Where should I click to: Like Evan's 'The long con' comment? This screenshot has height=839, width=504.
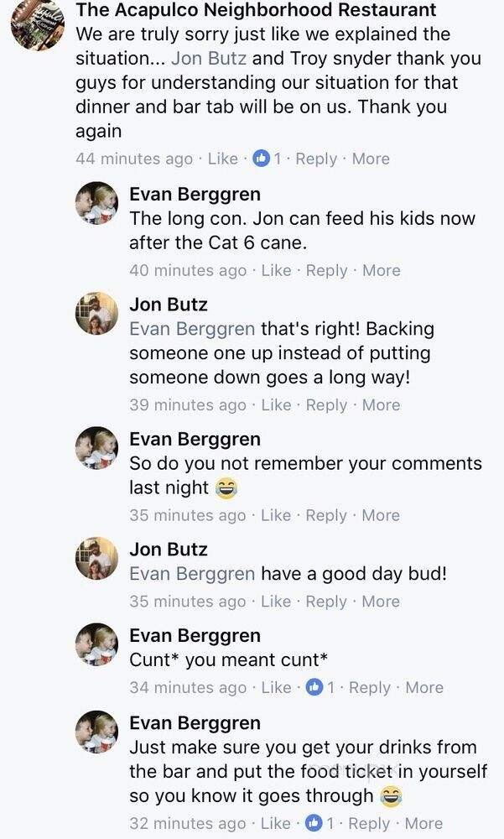click(276, 270)
